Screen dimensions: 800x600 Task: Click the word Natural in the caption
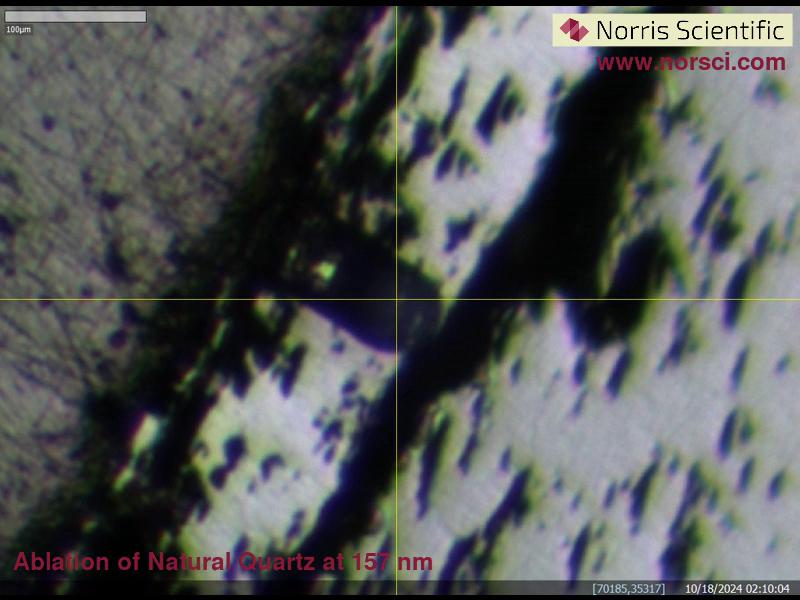click(x=185, y=562)
